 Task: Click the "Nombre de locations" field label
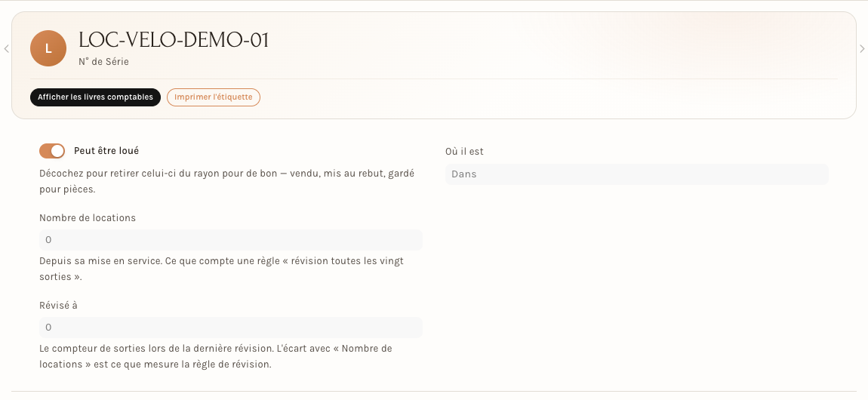(88, 218)
